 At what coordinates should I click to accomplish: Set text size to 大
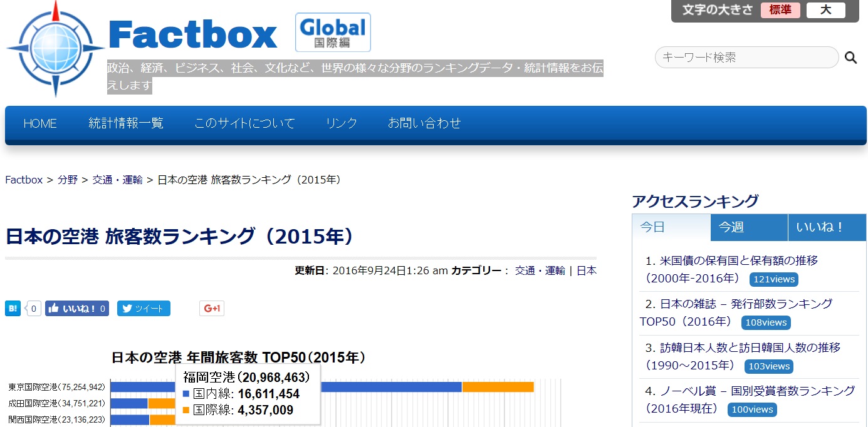click(x=825, y=10)
